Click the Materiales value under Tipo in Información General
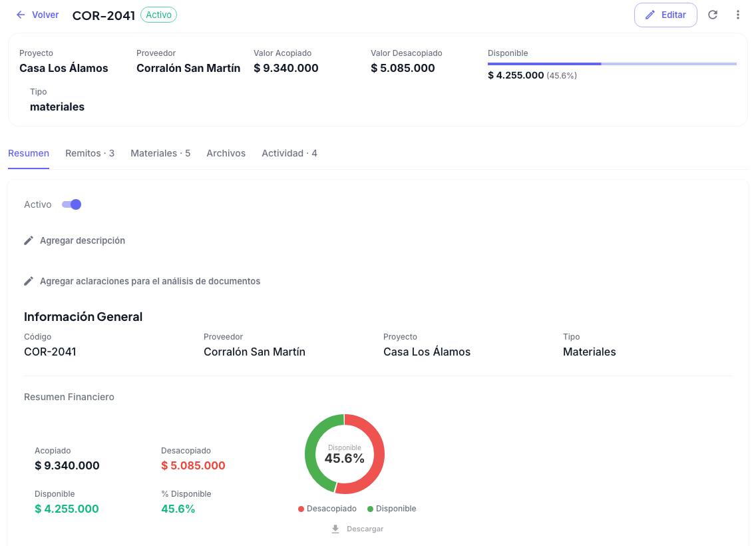 [x=589, y=352]
